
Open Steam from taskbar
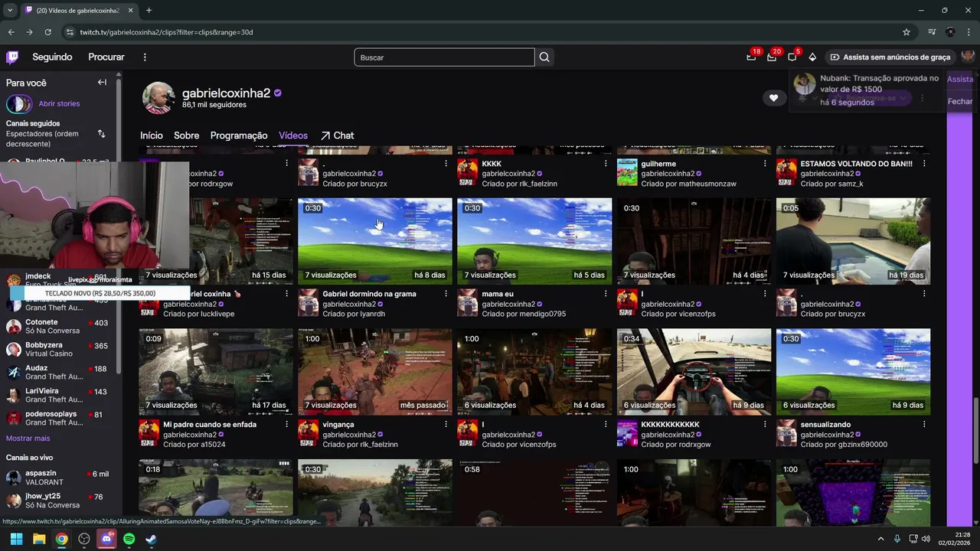[152, 539]
